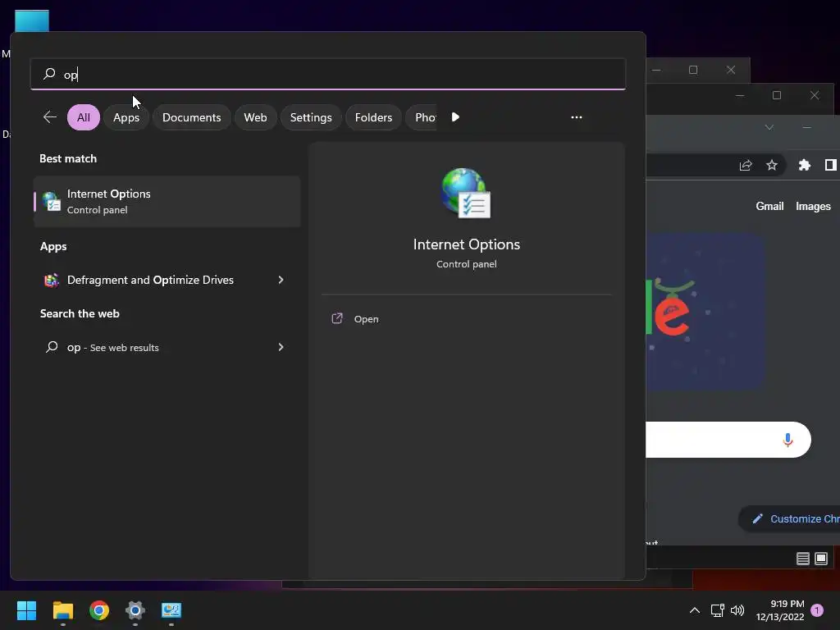The image size is (840, 630).
Task: Select large thumbnails view icon in back window
Action: [821, 559]
